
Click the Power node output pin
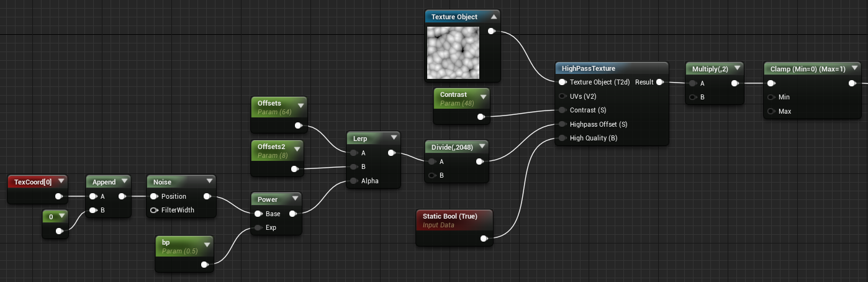click(x=293, y=214)
